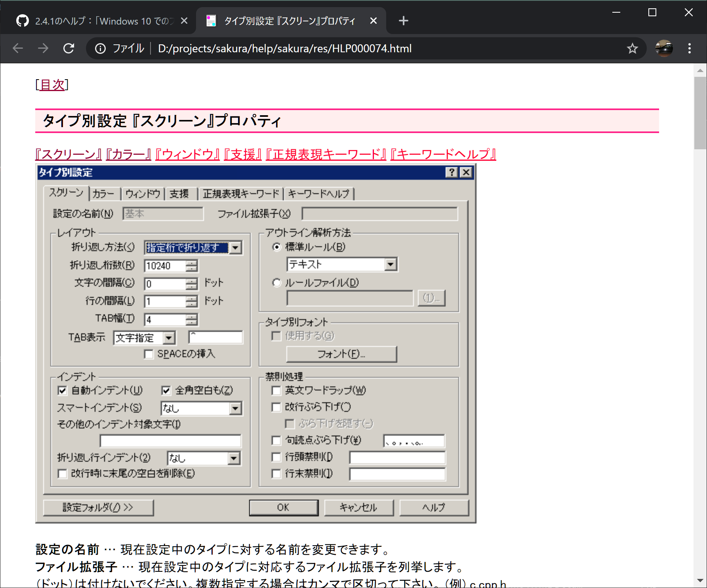Select the キーワードヘルプ dialog tab
707x588 pixels.
[x=318, y=194]
